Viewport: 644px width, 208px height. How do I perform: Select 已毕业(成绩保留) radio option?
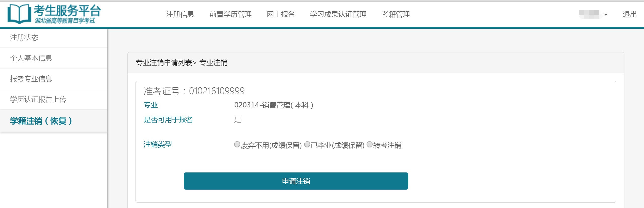(307, 144)
